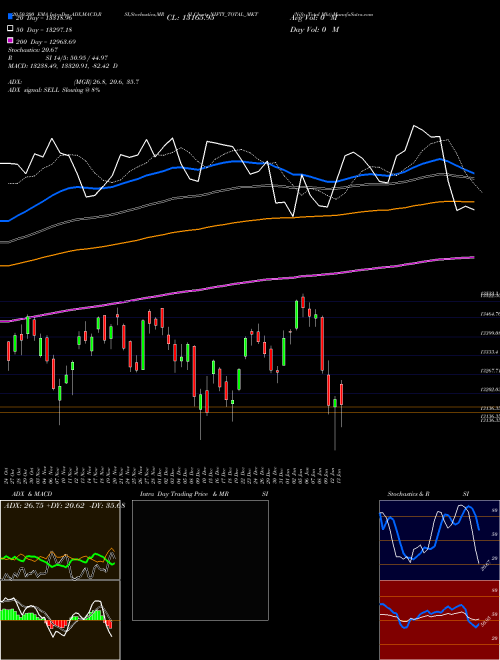The height and width of the screenshot is (660, 500).
Task: Click the empty Intra Day Trading Price box
Action: [200, 560]
